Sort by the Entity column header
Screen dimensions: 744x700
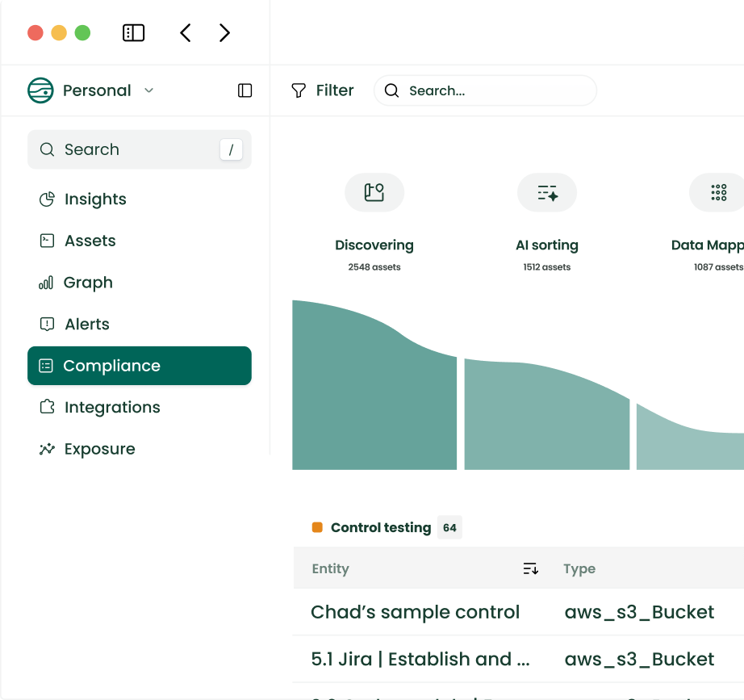coord(330,568)
